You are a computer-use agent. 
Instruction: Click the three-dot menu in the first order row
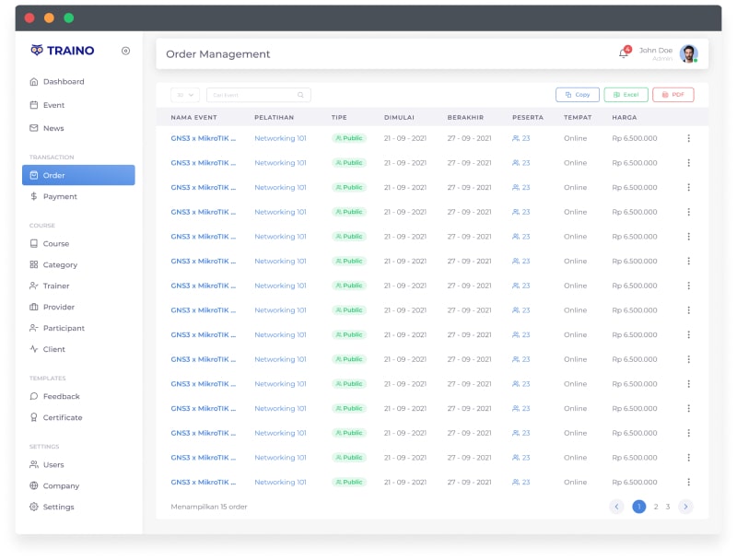click(x=688, y=138)
